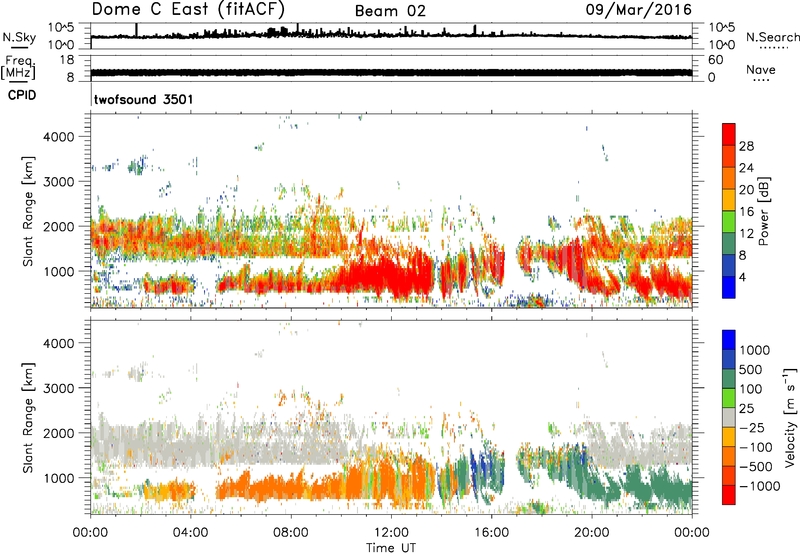
Task: Pick the bright blue top velocity colorbar segment
Action: [x=729, y=340]
